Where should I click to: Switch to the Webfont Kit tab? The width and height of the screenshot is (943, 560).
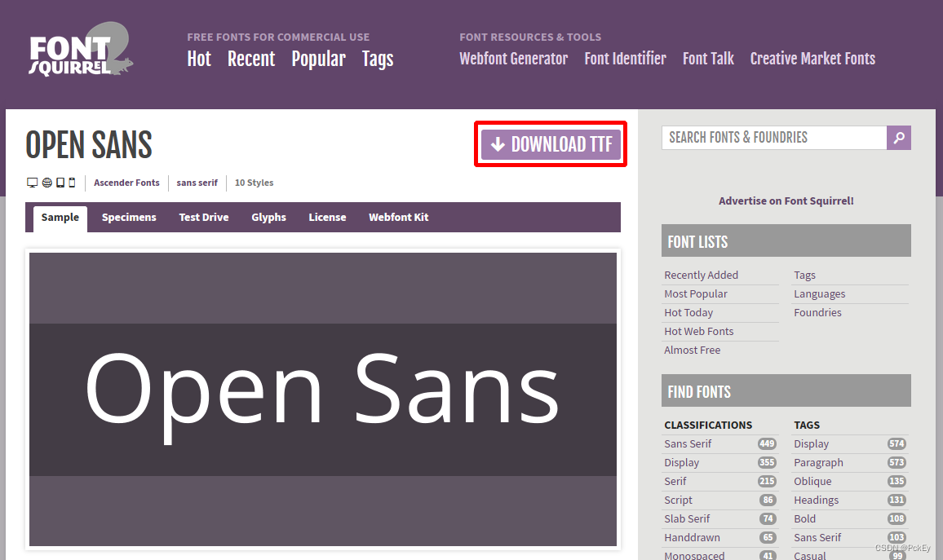[x=399, y=218]
